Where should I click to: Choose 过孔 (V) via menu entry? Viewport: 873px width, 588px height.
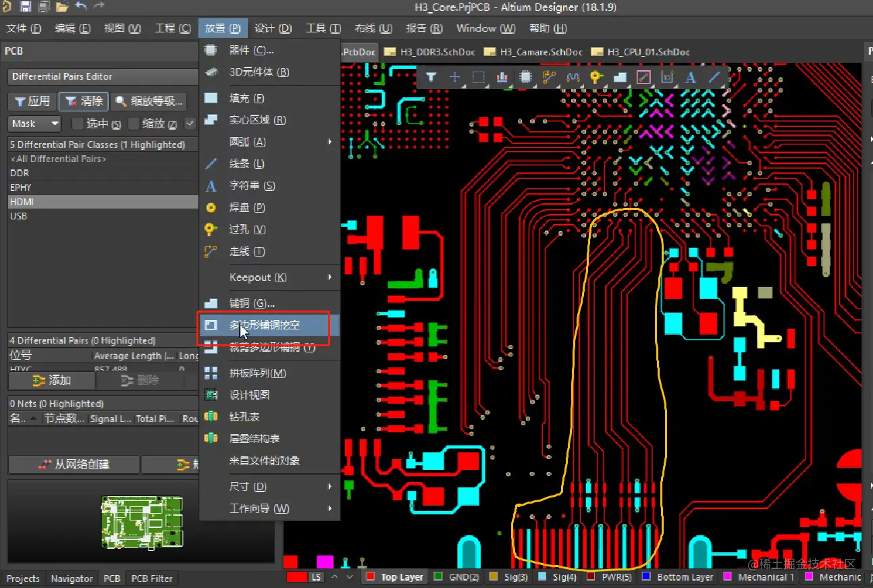[269, 230]
